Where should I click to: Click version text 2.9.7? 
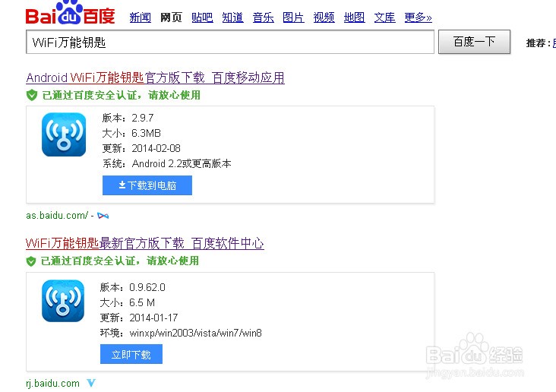[143, 118]
